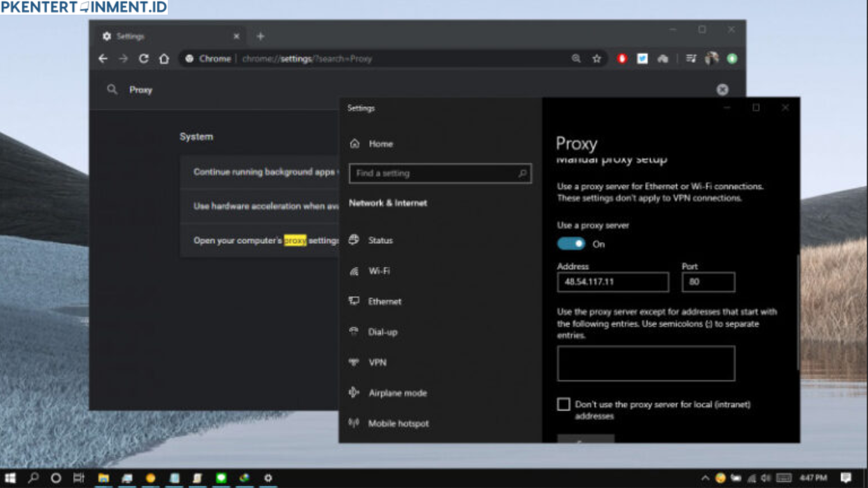Viewport: 868px width, 488px height.
Task: Click the proxy exceptions text box
Action: [646, 363]
